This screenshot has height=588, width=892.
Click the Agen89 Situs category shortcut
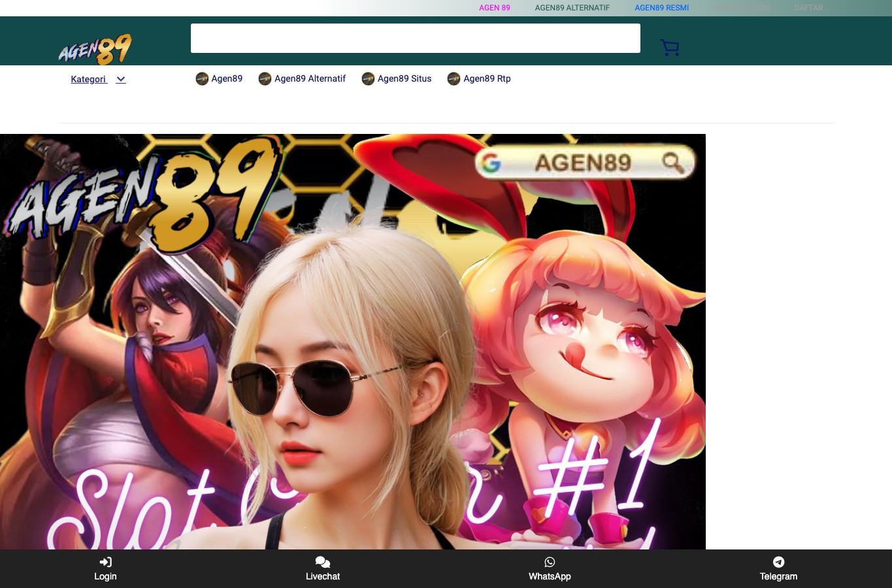(x=397, y=78)
